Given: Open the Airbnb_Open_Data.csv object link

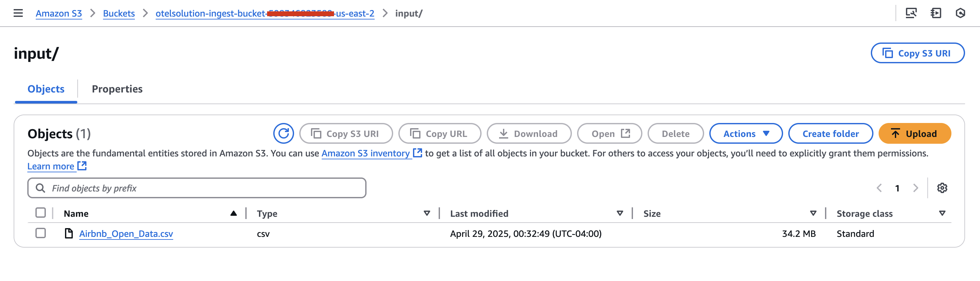Looking at the screenshot, I should coord(126,234).
